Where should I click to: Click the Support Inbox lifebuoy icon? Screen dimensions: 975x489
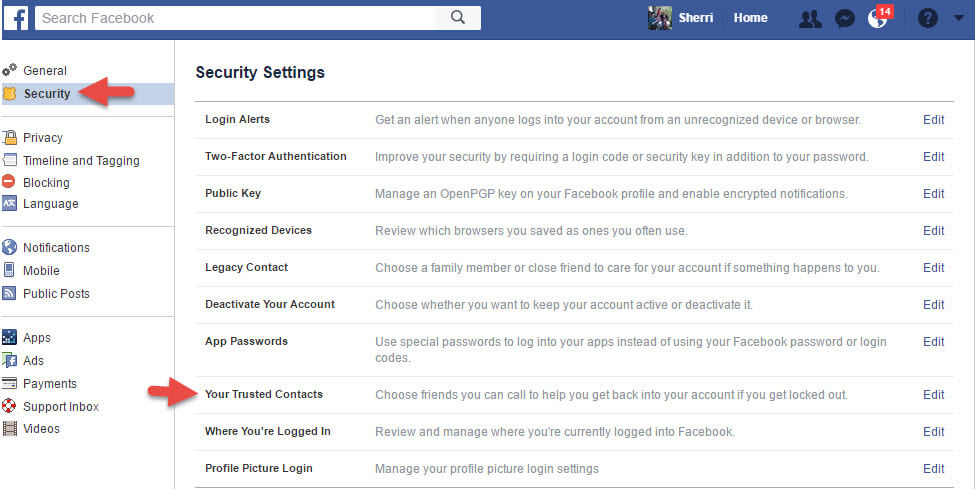click(9, 406)
